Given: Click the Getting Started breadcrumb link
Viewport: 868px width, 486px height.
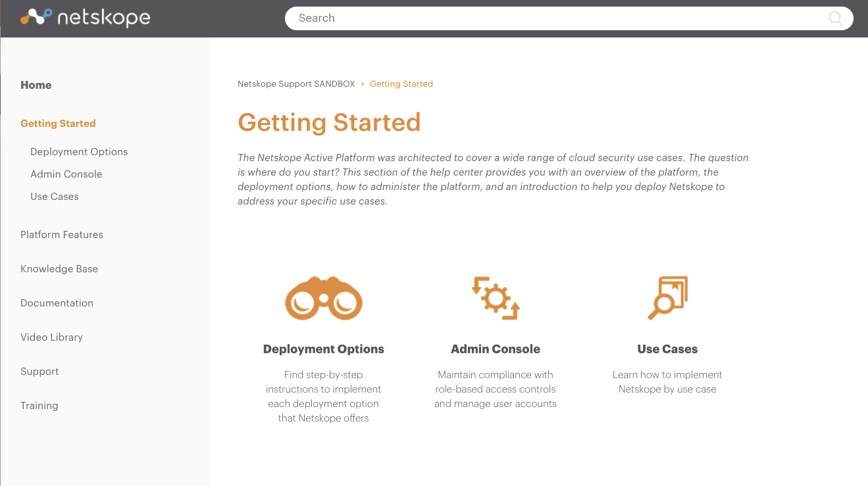Looking at the screenshot, I should (401, 84).
